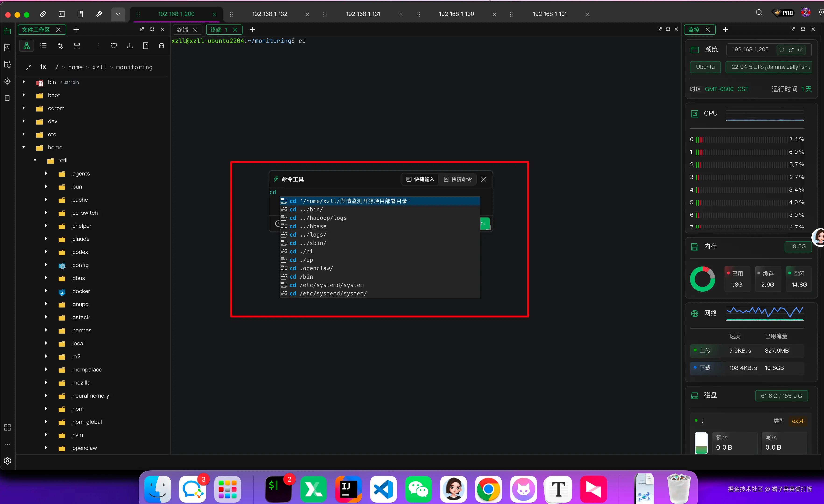Select the .hermes folder row

(93, 330)
